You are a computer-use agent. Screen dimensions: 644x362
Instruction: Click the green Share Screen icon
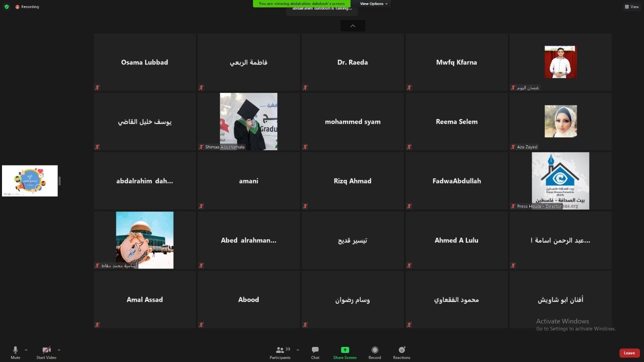coord(345,350)
